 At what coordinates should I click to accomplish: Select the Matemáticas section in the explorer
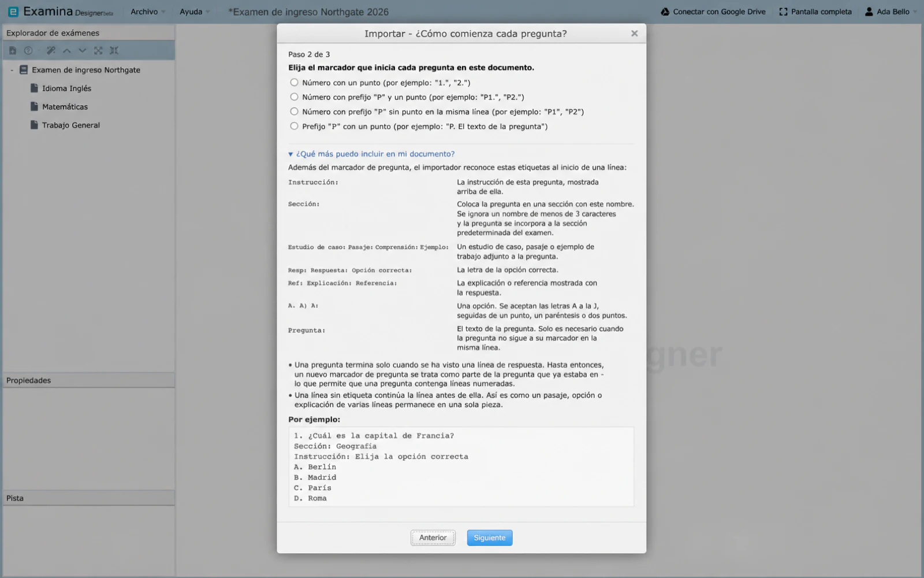89,107
